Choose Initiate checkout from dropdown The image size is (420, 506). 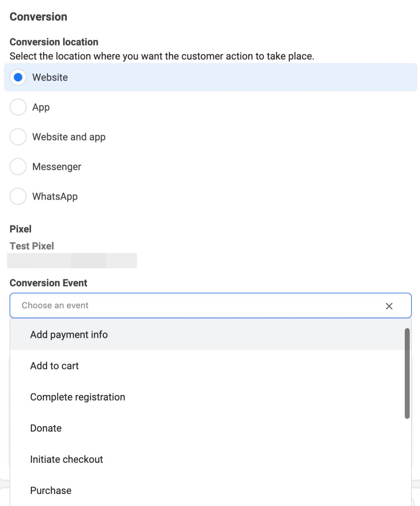[66, 459]
